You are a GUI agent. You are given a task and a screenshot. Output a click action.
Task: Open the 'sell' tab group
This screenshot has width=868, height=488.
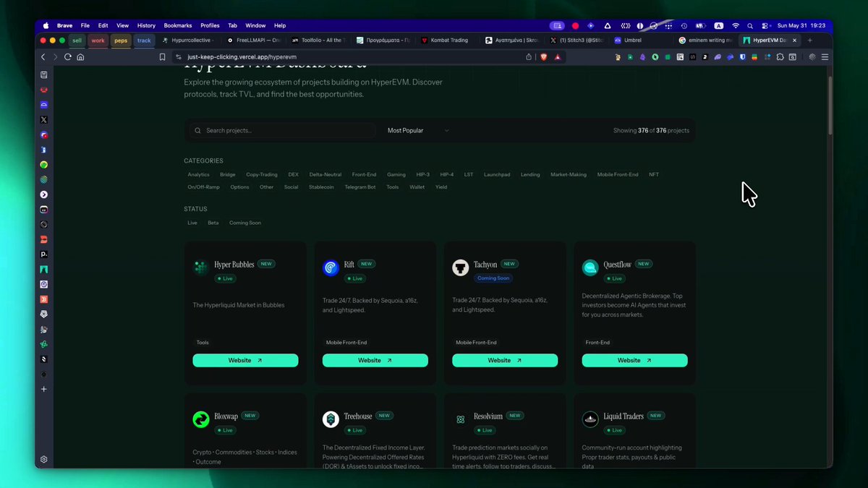[77, 40]
